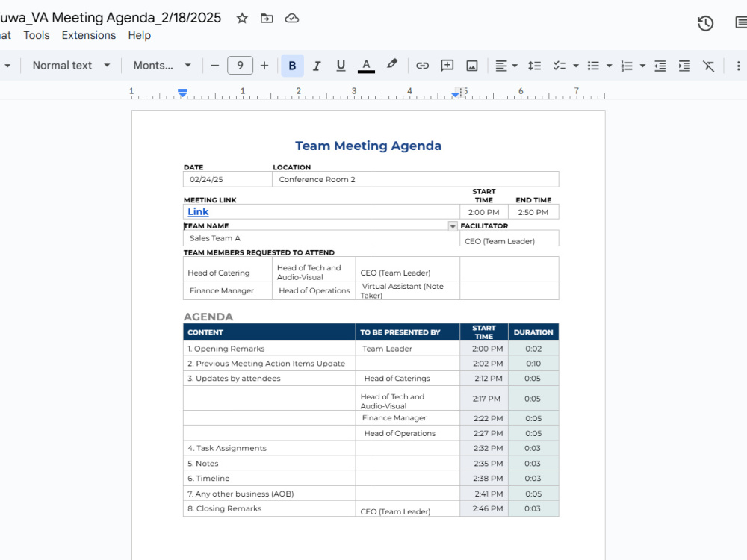Open the Normal text style dropdown
Viewport: 747px width, 560px height.
click(71, 66)
